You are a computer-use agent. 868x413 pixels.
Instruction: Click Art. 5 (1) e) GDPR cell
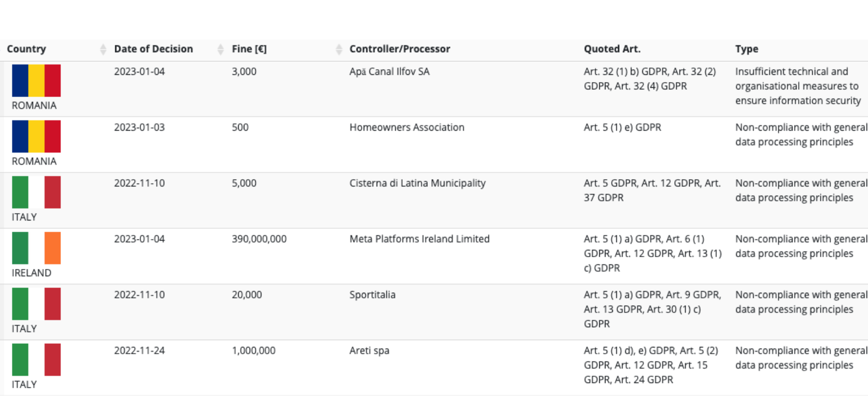tap(623, 128)
